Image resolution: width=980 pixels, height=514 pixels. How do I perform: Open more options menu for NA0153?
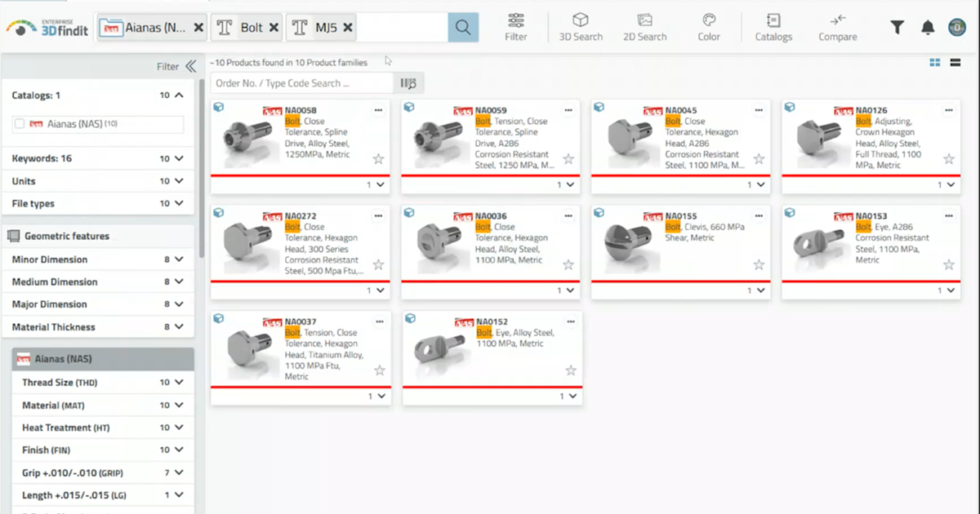tap(949, 216)
